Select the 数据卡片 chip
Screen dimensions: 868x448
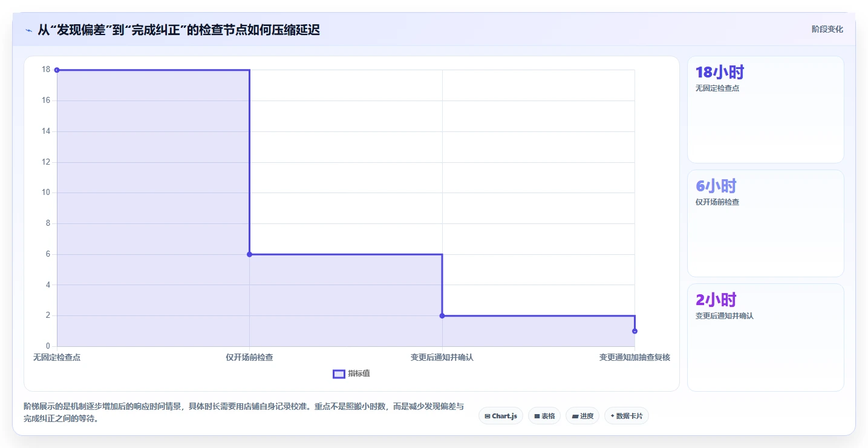pos(626,416)
